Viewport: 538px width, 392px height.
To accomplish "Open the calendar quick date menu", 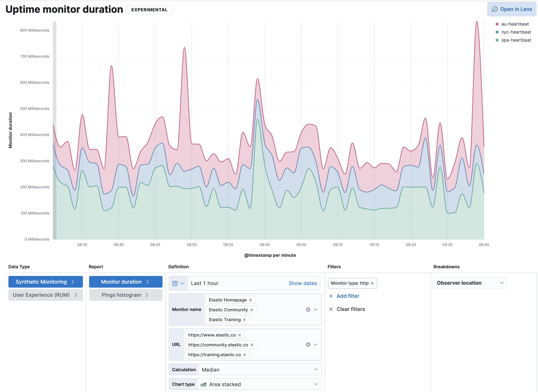I will pyautogui.click(x=178, y=283).
